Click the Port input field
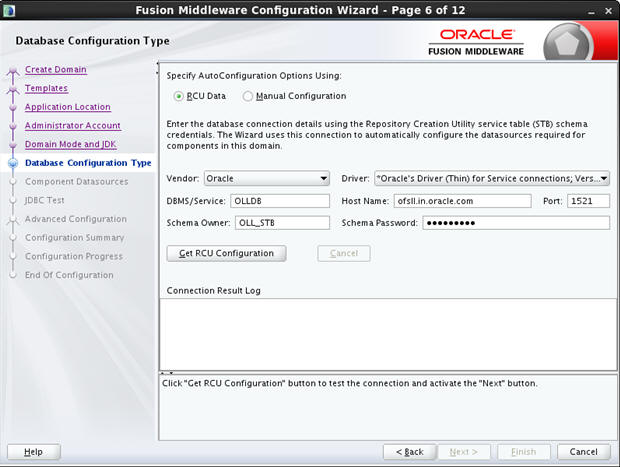Screen dimensions: 620x467 tap(588, 201)
